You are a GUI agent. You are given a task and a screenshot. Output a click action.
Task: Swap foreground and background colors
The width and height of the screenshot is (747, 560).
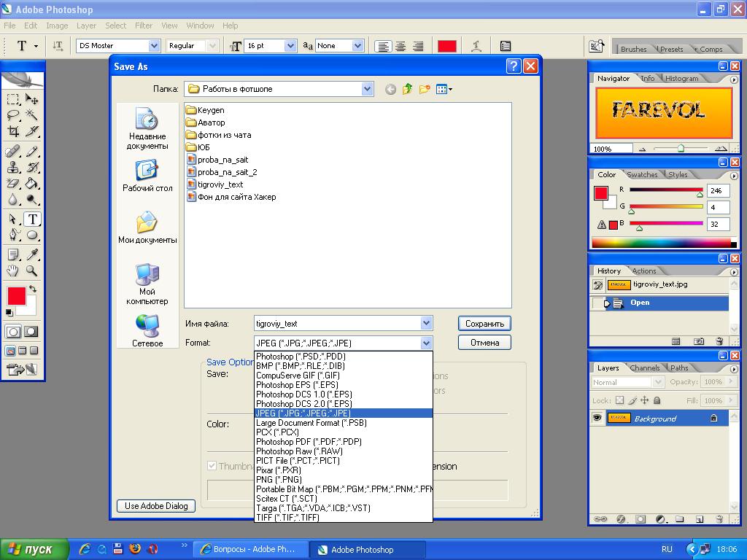click(x=32, y=289)
